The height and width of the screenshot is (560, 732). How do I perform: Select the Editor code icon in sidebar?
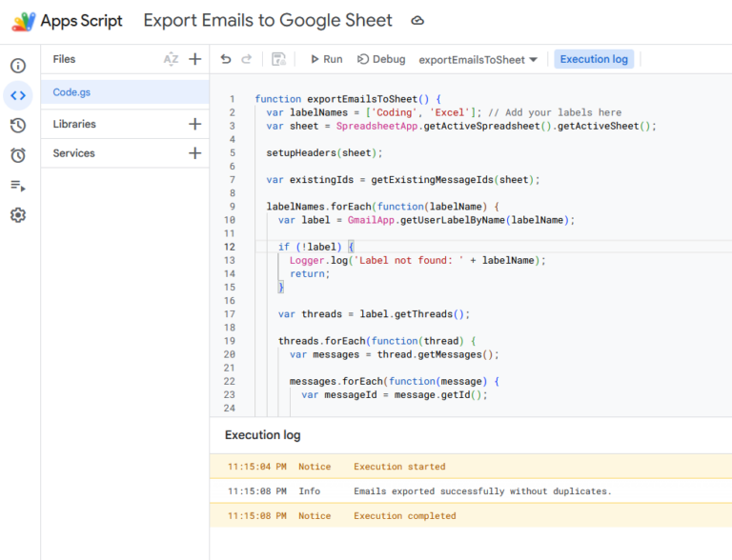click(18, 95)
